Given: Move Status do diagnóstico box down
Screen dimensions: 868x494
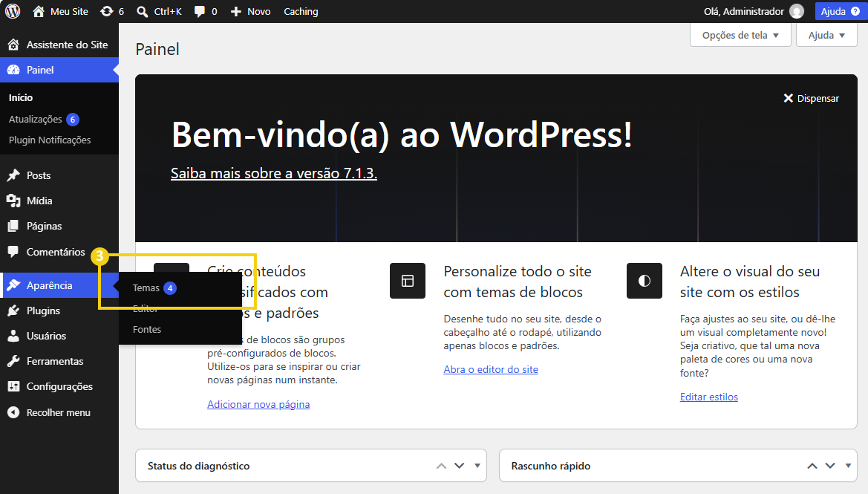Looking at the screenshot, I should [x=460, y=466].
